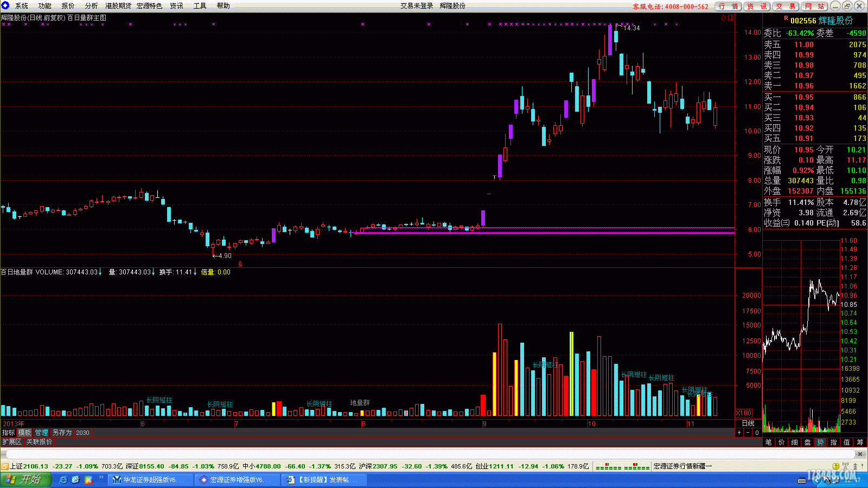Open the 关联报价 tab
This screenshot has height=488, width=868.
(40, 442)
